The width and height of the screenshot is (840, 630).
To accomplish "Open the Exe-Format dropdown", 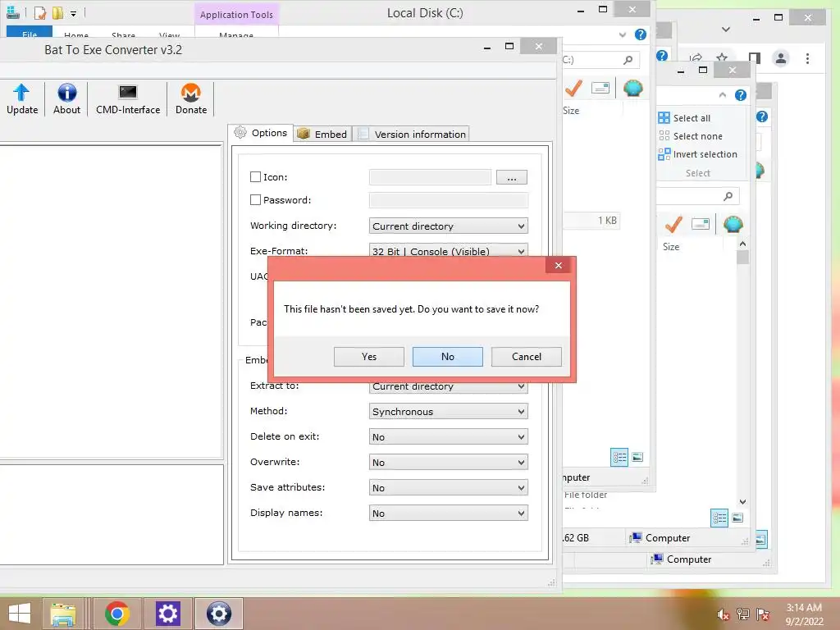I will (449, 251).
